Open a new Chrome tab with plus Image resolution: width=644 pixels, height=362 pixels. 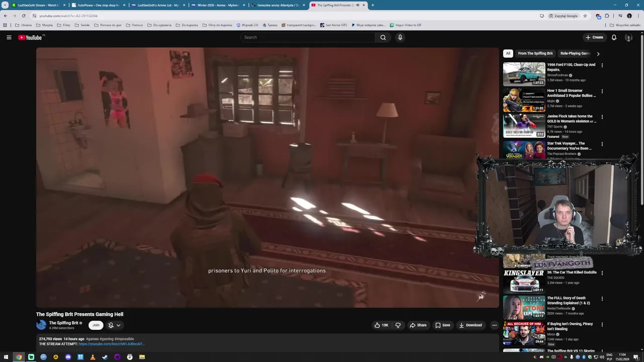tap(372, 5)
